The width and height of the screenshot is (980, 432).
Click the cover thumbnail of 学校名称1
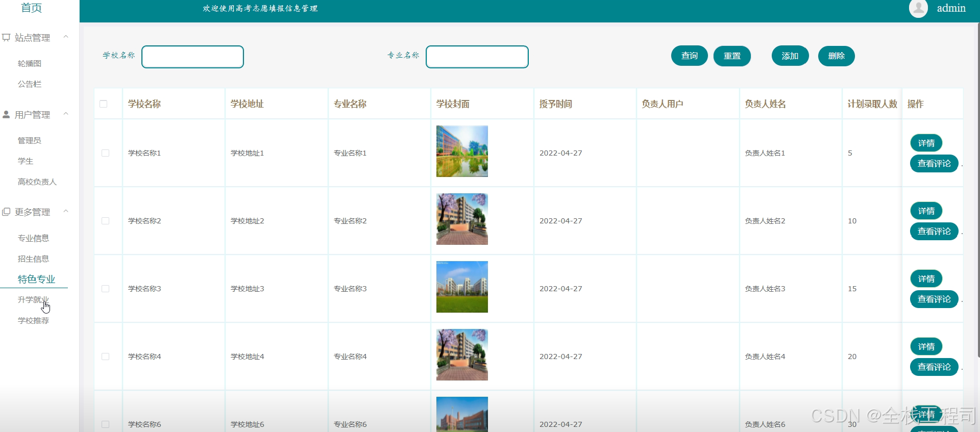462,151
